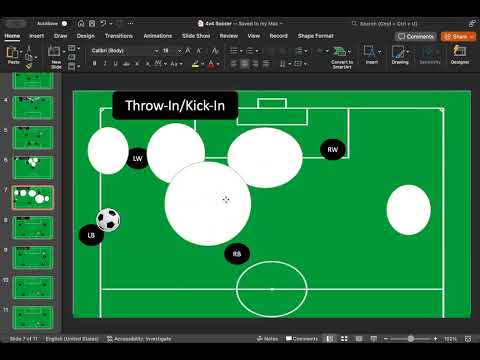Click the New Slide icon
Screen dimensions: 480x360
tap(54, 52)
